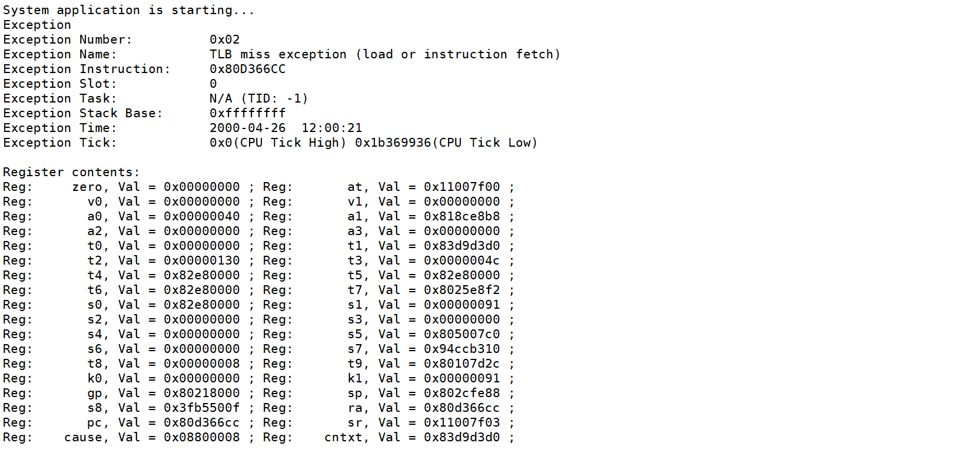Click the "Register contents:" heading
Viewport: 980px width, 459px height.
point(71,172)
